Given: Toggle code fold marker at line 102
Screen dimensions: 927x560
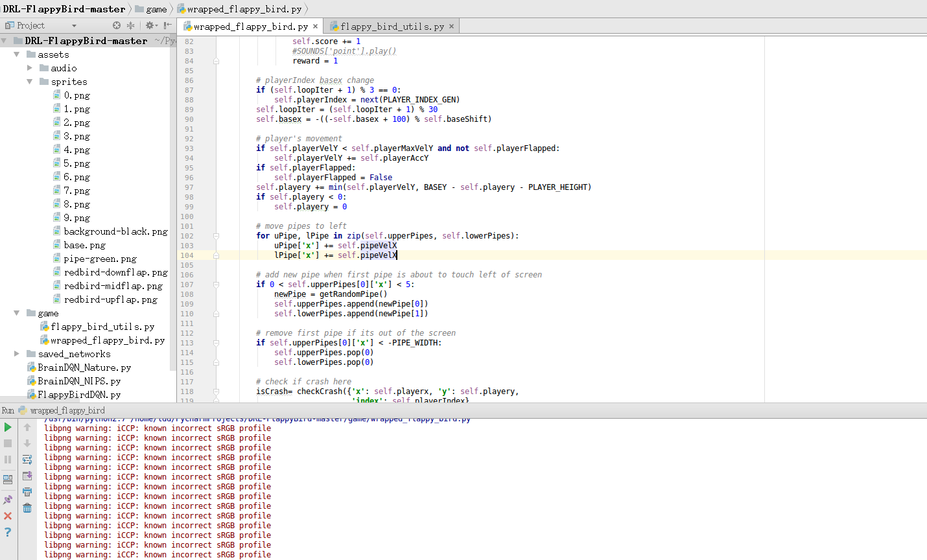Looking at the screenshot, I should pos(216,236).
